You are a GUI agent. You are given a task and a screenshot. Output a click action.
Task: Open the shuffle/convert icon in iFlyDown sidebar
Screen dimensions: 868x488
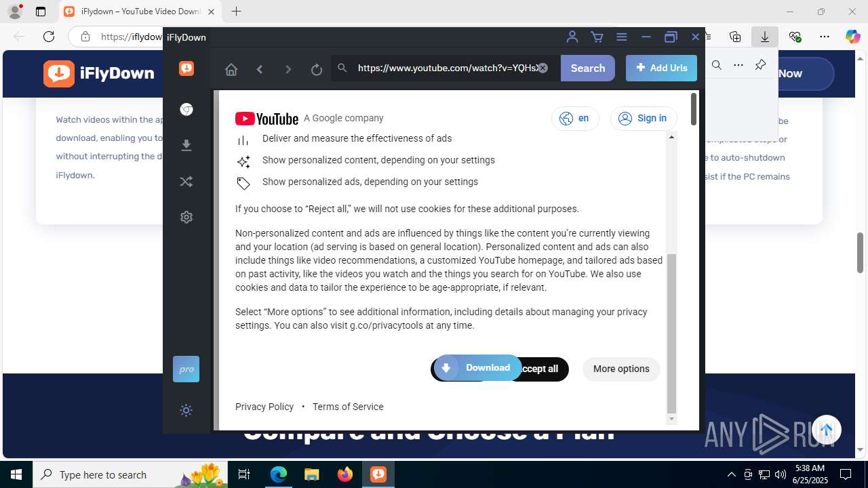(x=186, y=182)
